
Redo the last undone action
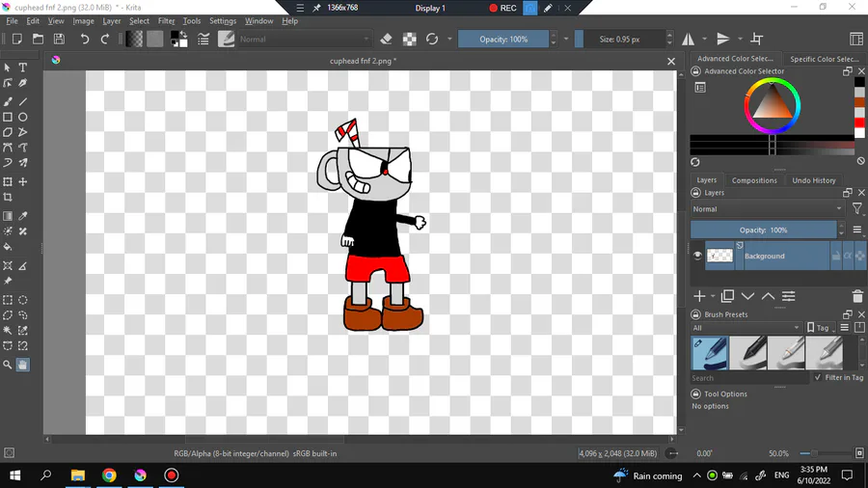coord(104,40)
